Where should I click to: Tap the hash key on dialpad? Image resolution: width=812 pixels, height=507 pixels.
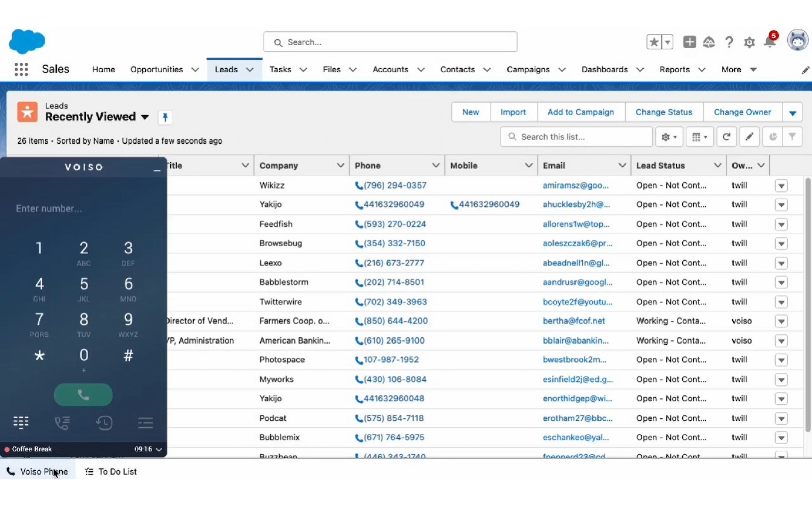128,355
